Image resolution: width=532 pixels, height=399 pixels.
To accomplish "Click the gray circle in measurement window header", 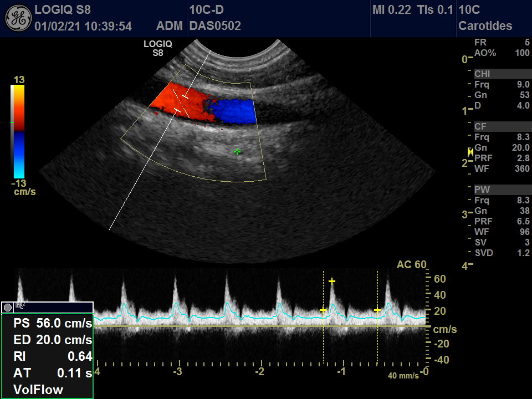I will pyautogui.click(x=7, y=307).
